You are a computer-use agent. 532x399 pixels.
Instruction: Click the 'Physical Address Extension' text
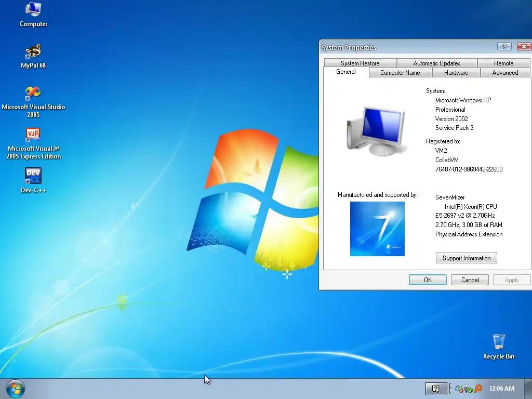469,234
